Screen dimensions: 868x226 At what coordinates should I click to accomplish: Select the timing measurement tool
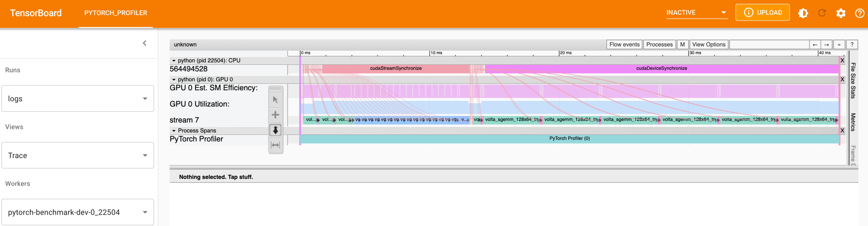275,145
